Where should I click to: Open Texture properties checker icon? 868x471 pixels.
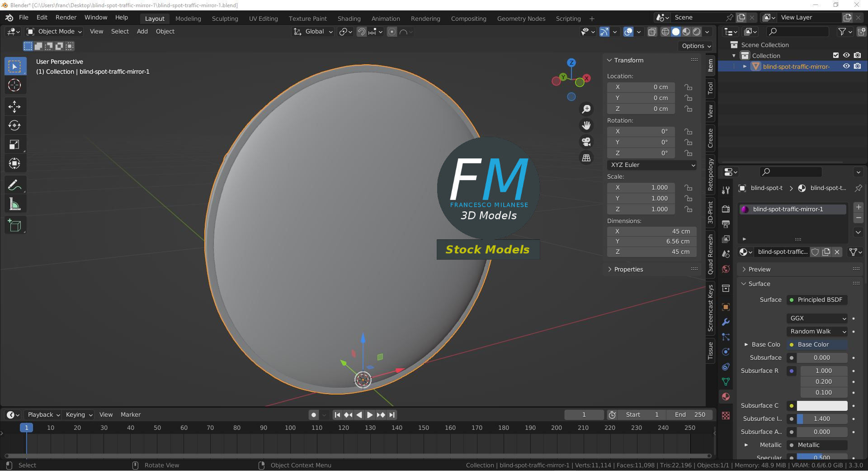point(726,415)
